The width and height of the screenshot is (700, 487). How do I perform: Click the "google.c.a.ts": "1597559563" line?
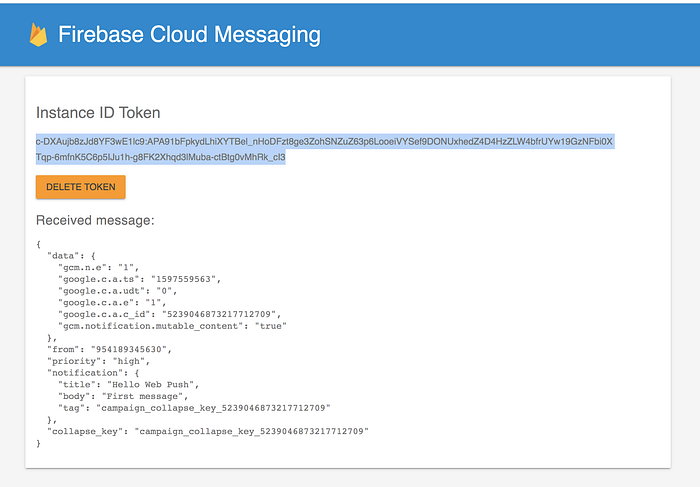tap(140, 279)
